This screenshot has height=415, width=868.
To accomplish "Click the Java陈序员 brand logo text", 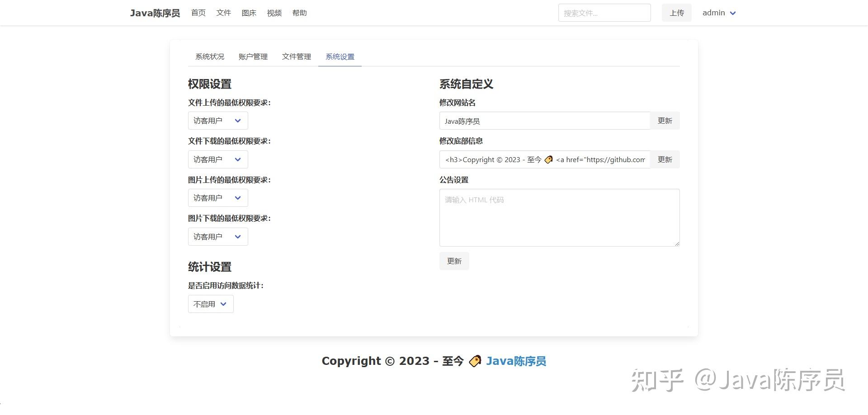I will 155,13.
